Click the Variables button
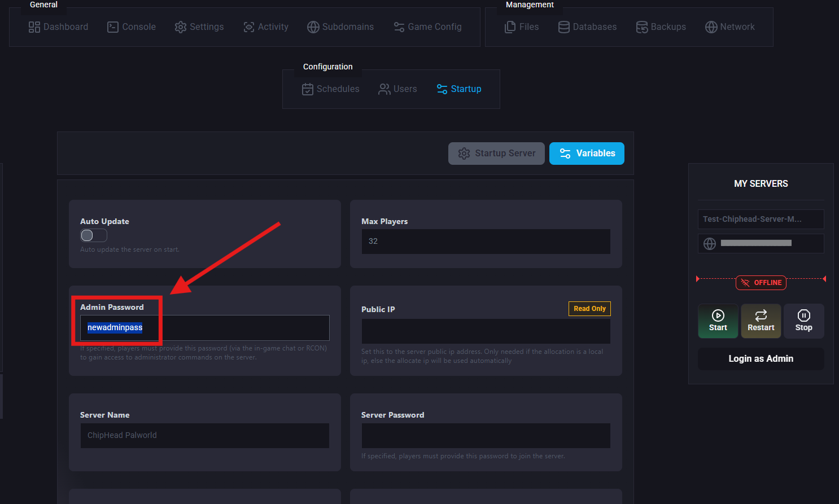Viewport: 839px width, 504px height. pyautogui.click(x=587, y=154)
